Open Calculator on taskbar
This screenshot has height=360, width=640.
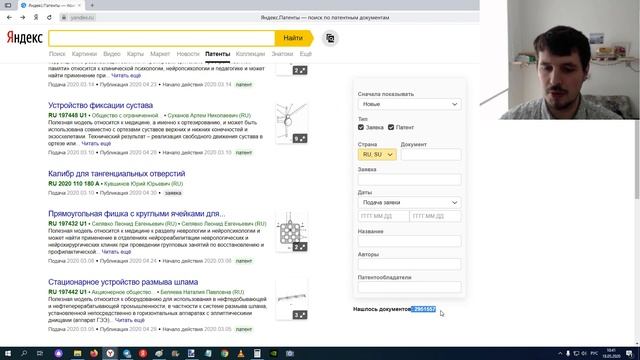257,353
